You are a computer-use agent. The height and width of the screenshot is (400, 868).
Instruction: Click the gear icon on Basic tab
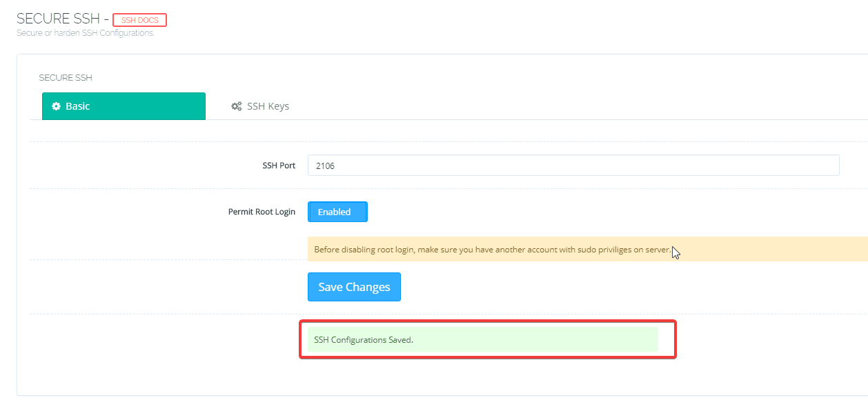click(57, 106)
